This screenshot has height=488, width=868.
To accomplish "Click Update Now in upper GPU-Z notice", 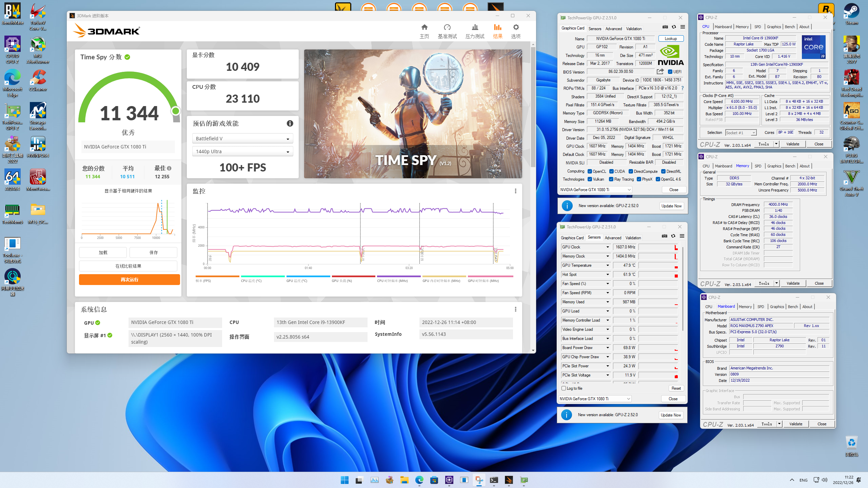I will click(x=671, y=206).
